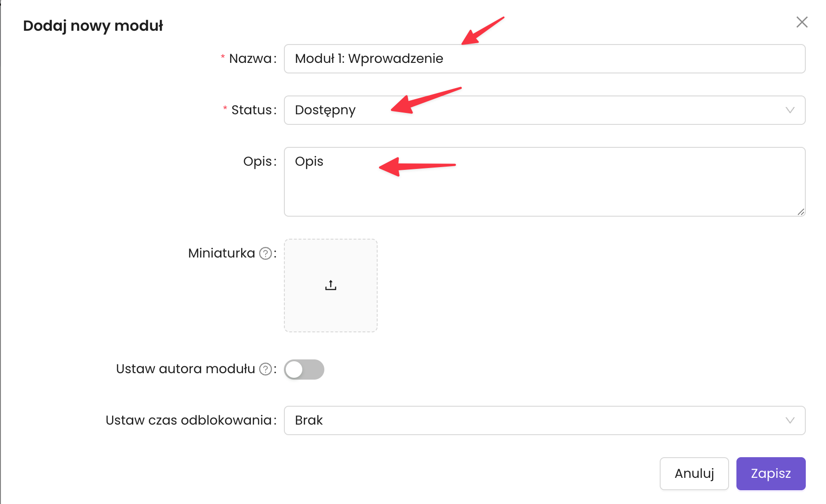Viewport: 826px width, 504px height.
Task: Click the help icon beside Ustaw autora modułu
Action: coord(266,369)
